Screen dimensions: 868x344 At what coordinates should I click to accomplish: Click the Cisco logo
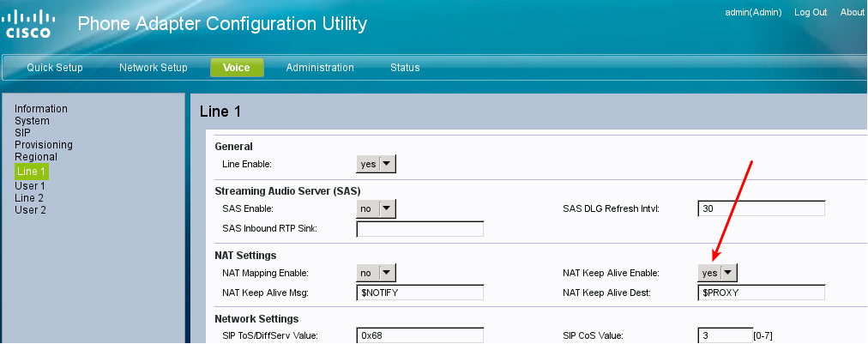point(30,24)
